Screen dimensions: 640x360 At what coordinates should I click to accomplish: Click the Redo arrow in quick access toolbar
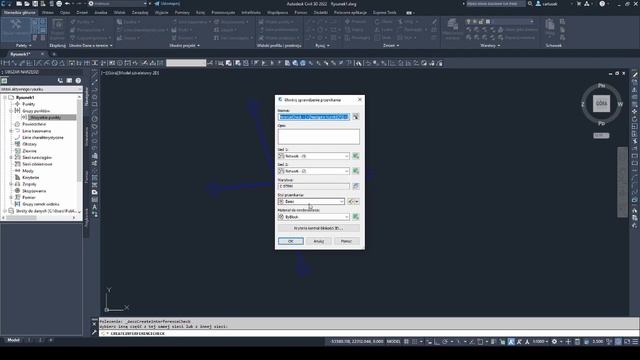(x=79, y=4)
